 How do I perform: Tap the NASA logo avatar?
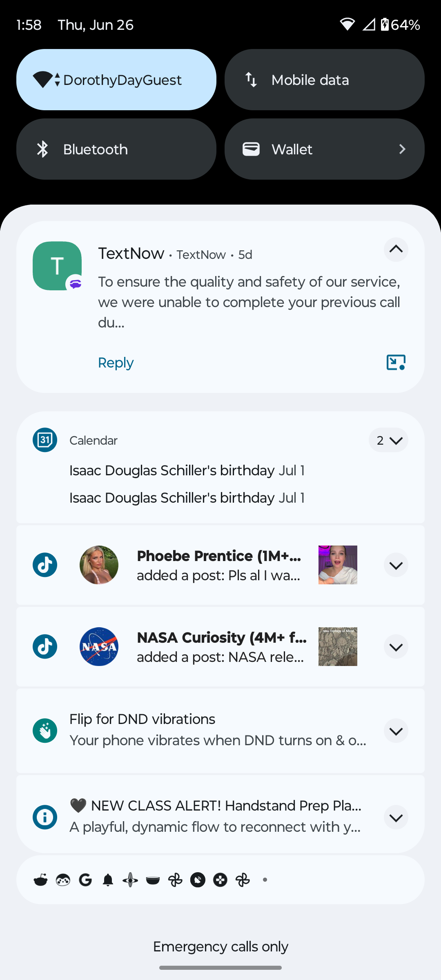click(99, 647)
